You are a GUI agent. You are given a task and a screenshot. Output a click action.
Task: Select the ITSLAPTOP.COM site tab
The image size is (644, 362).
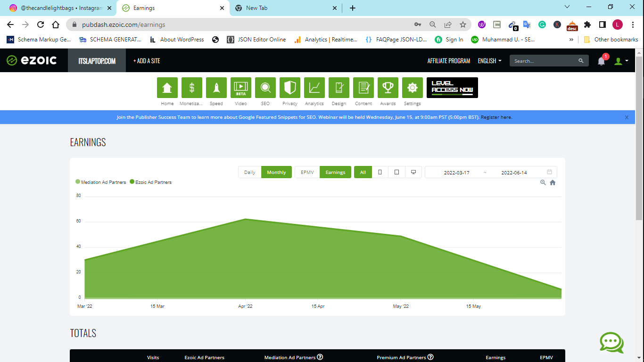point(97,61)
